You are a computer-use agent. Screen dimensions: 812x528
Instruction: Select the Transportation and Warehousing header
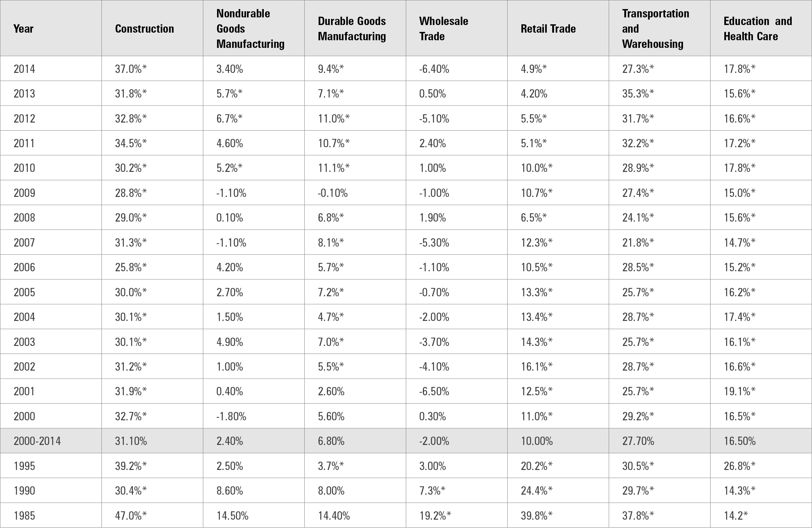(x=655, y=29)
